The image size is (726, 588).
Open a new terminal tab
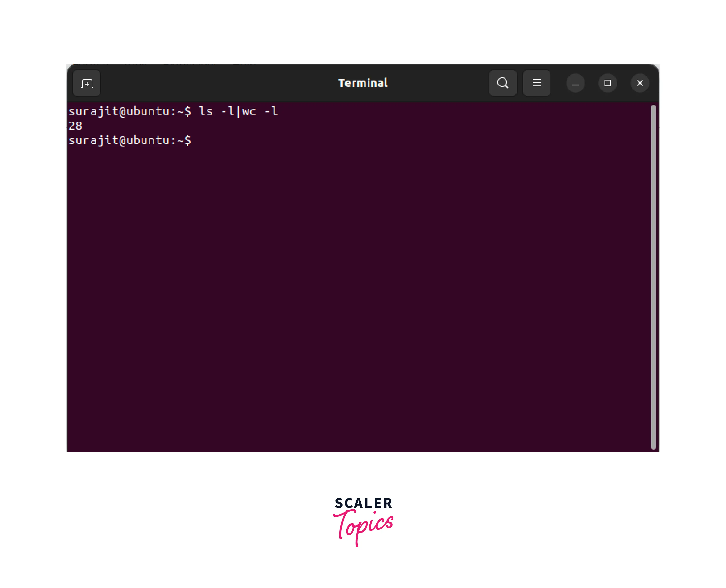click(87, 83)
